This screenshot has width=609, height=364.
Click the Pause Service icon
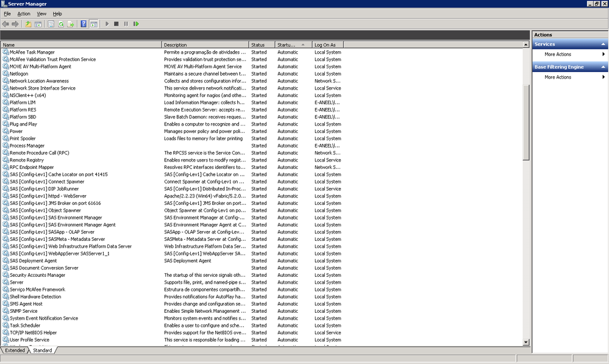pos(126,24)
